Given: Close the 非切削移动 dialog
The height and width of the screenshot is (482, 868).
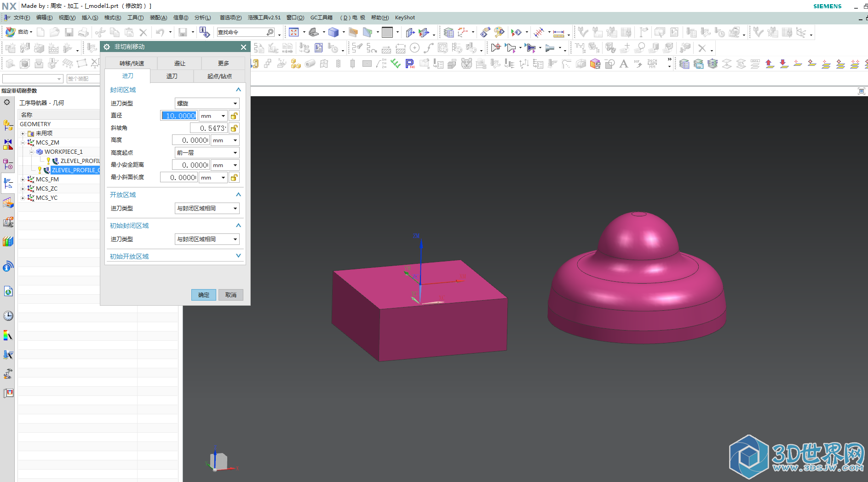Looking at the screenshot, I should 243,47.
